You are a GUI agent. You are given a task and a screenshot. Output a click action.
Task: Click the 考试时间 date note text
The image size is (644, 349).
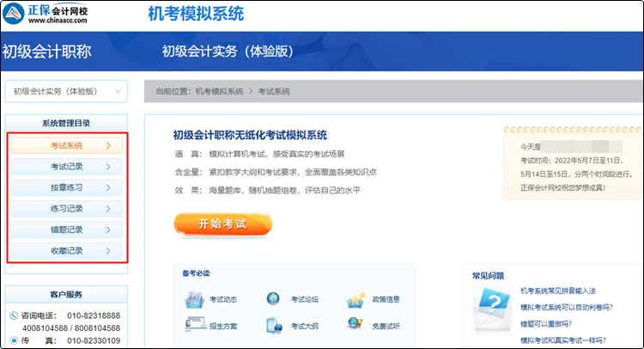(x=578, y=168)
